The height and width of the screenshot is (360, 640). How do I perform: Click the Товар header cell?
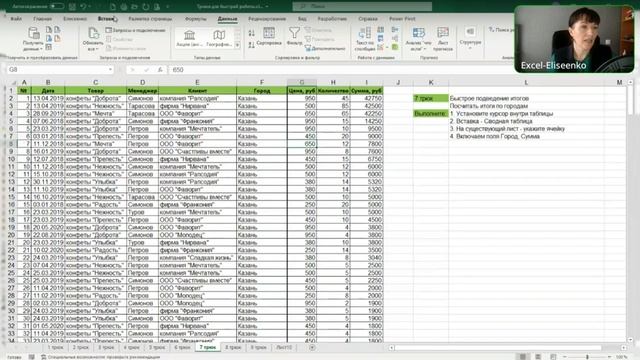[96, 91]
